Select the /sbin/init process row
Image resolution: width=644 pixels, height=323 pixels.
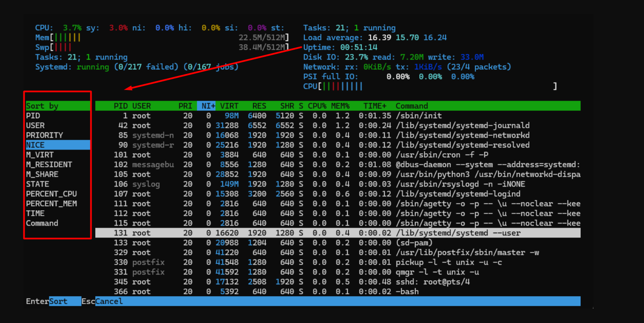pyautogui.click(x=337, y=116)
